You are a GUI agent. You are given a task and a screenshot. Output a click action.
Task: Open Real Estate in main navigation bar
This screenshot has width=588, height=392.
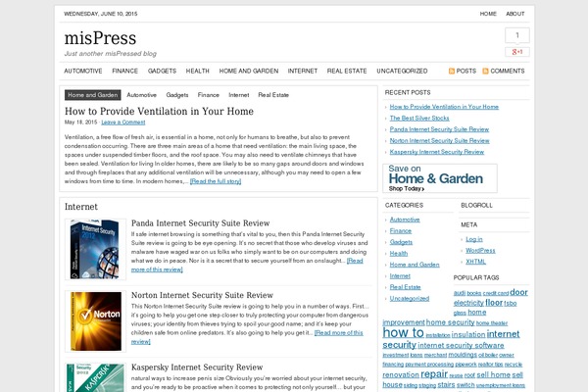point(347,71)
